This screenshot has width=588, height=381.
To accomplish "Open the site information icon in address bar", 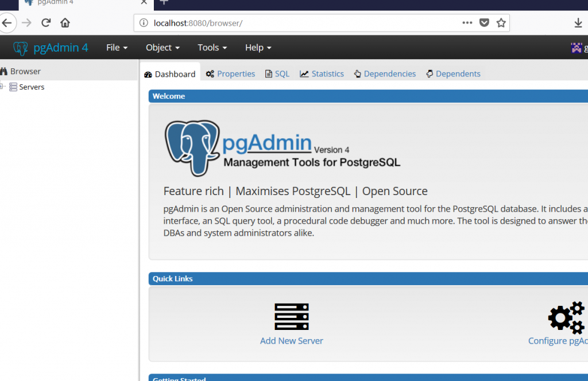I will coord(144,23).
